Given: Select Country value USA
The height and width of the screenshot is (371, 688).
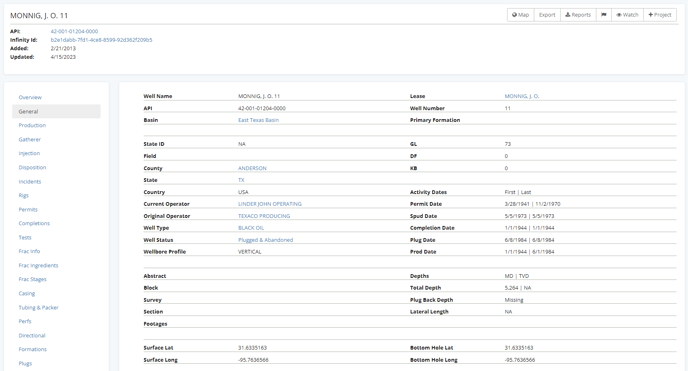Looking at the screenshot, I should [x=243, y=192].
